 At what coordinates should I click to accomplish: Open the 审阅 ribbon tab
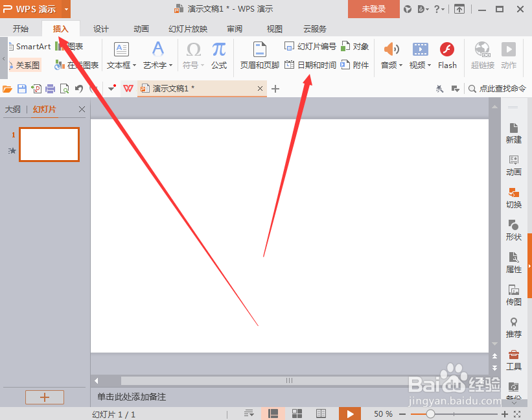tap(235, 29)
